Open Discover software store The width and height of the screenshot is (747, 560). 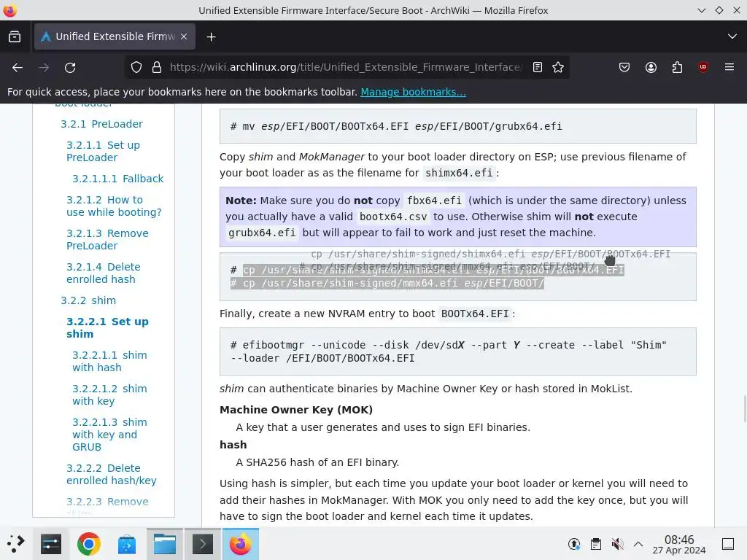point(127,544)
